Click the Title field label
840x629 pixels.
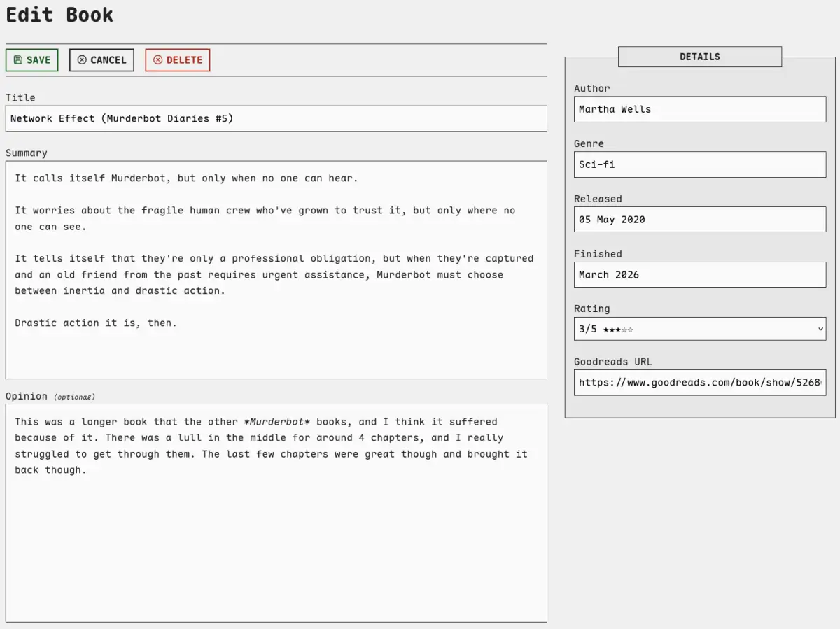click(20, 98)
